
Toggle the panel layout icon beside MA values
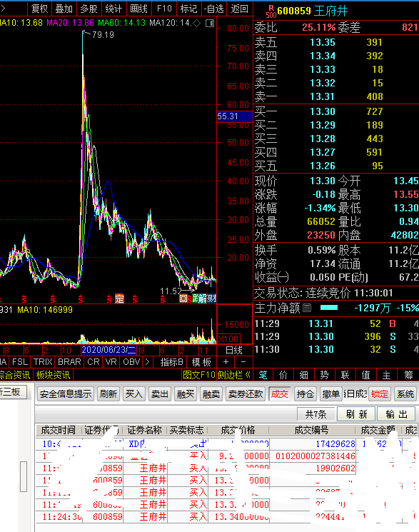point(210,23)
